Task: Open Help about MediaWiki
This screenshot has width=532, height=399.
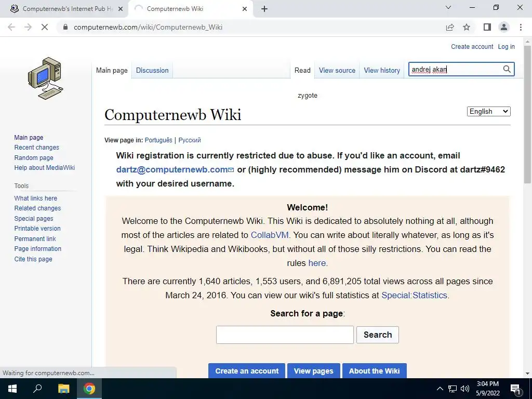Action: 45,168
